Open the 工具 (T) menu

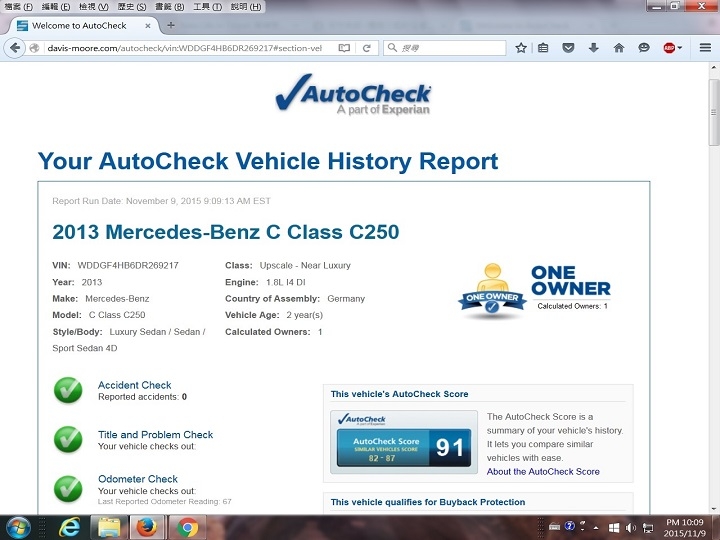click(x=207, y=6)
